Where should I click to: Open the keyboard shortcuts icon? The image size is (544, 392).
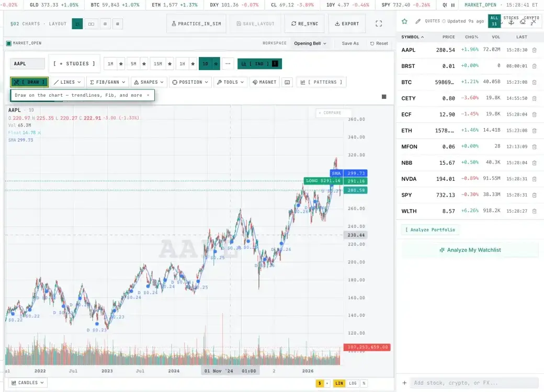(x=287, y=82)
